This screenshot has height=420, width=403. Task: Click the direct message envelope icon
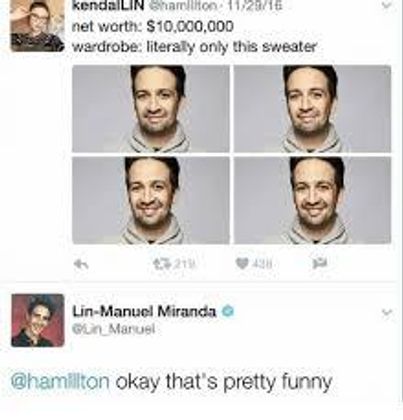coord(320,264)
